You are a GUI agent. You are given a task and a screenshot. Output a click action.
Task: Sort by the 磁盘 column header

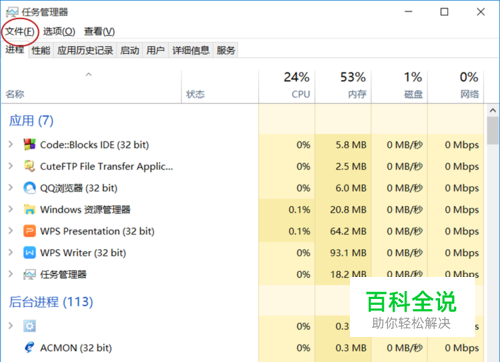coord(399,87)
